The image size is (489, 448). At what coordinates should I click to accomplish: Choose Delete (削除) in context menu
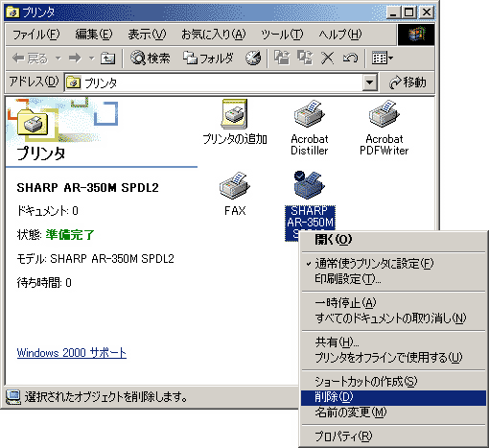click(x=393, y=397)
